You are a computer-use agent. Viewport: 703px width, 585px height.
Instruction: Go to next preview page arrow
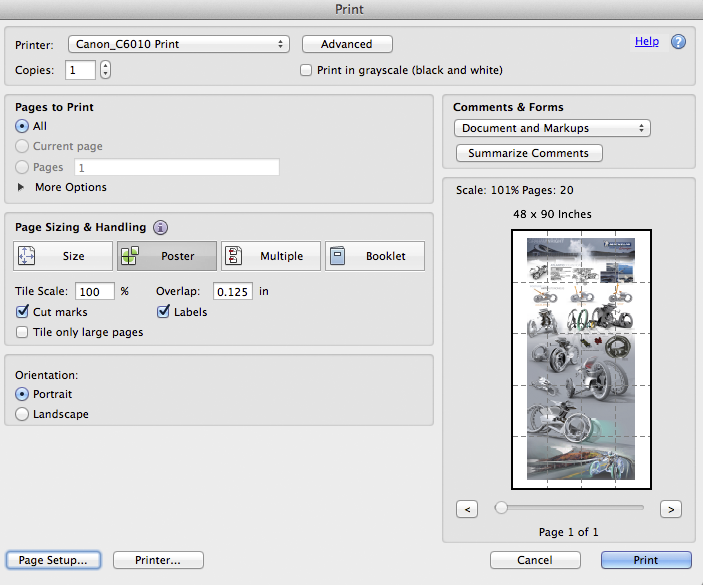coord(671,509)
